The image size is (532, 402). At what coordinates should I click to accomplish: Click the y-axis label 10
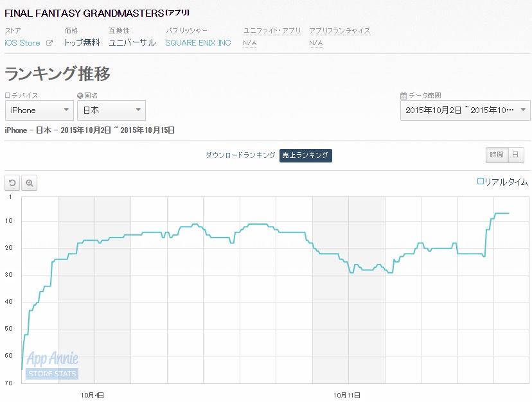tap(8, 221)
